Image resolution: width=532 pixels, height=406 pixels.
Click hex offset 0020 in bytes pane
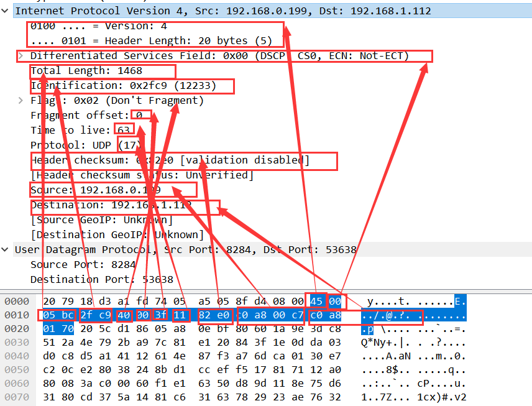(17, 329)
